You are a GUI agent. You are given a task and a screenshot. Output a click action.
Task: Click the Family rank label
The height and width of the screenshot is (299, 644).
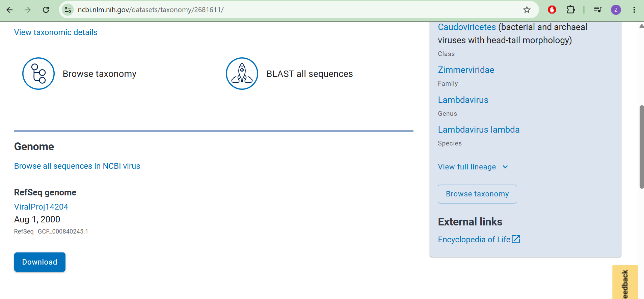[x=448, y=84]
